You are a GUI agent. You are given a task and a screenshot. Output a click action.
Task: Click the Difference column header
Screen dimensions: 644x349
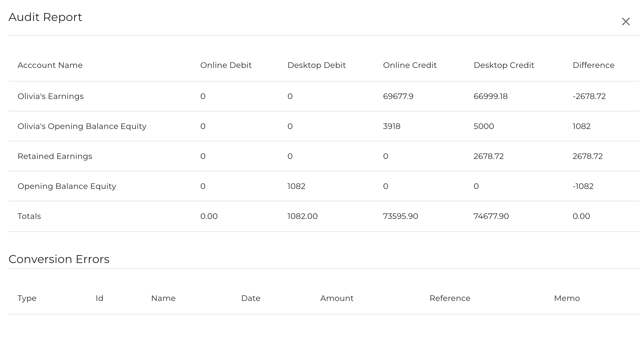(594, 65)
